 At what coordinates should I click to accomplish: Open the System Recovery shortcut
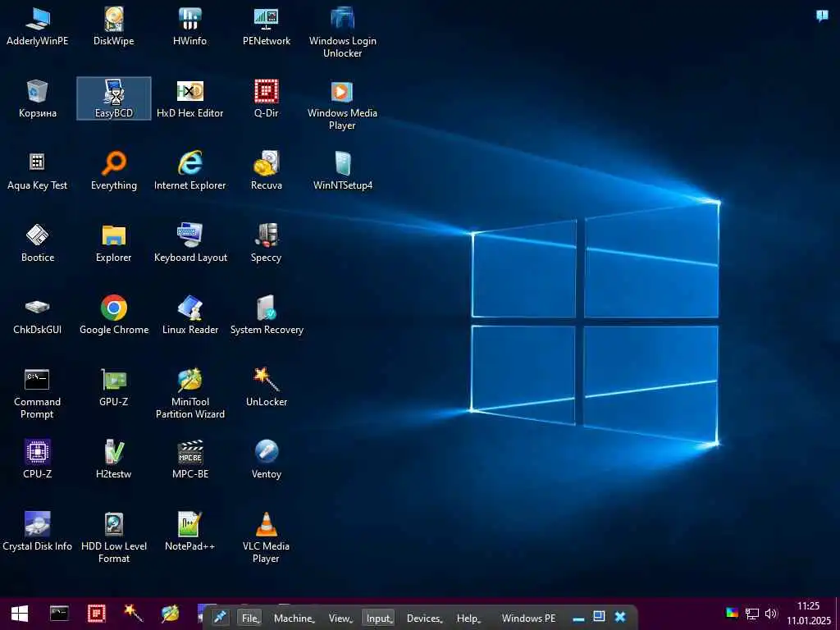point(267,316)
